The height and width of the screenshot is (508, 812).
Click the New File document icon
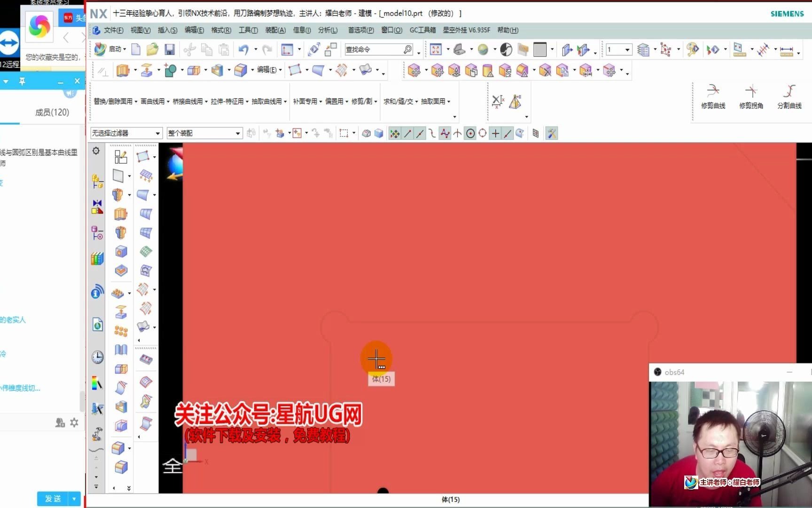click(x=135, y=49)
